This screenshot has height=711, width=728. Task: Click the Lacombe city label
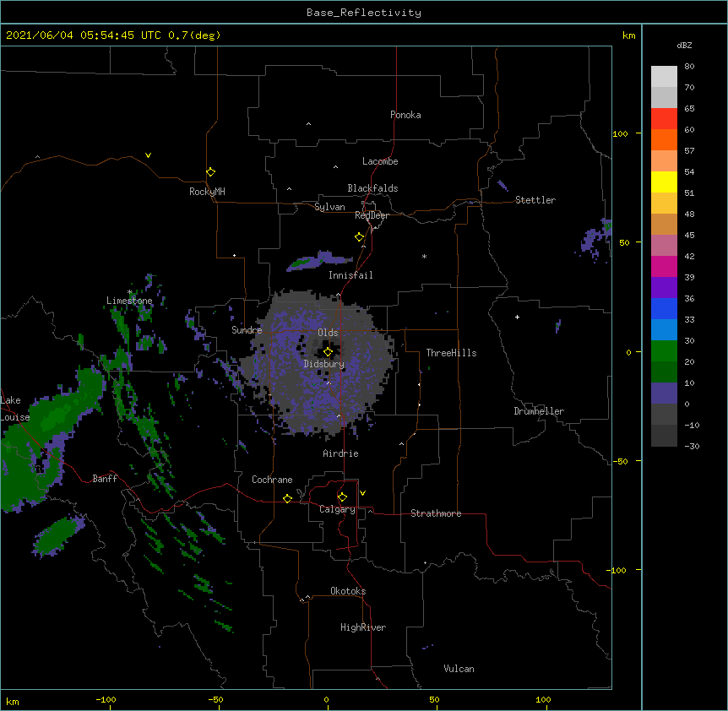coord(380,161)
